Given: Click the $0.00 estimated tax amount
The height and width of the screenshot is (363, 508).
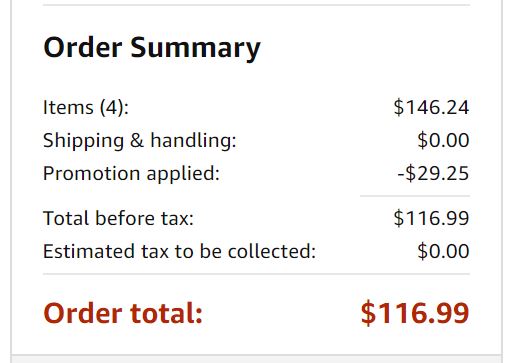Looking at the screenshot, I should pyautogui.click(x=443, y=251).
